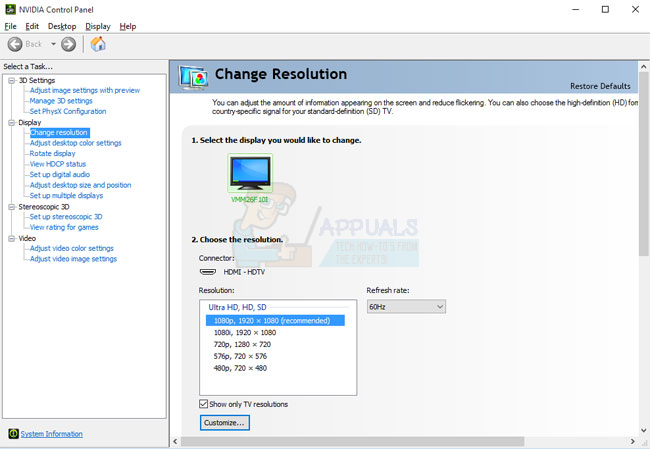
Task: Open Set up digital audio
Action: (x=60, y=175)
